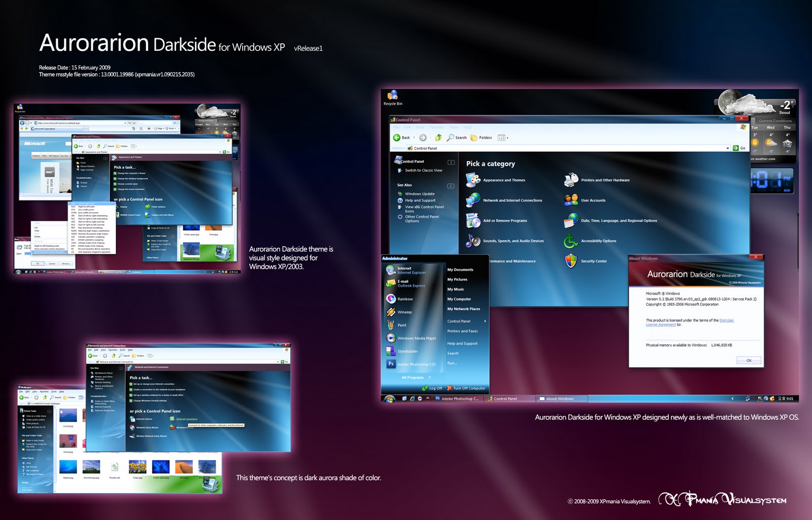Launch Outlook Express E-mail from Start menu
This screenshot has height=520, width=812.
pos(412,283)
